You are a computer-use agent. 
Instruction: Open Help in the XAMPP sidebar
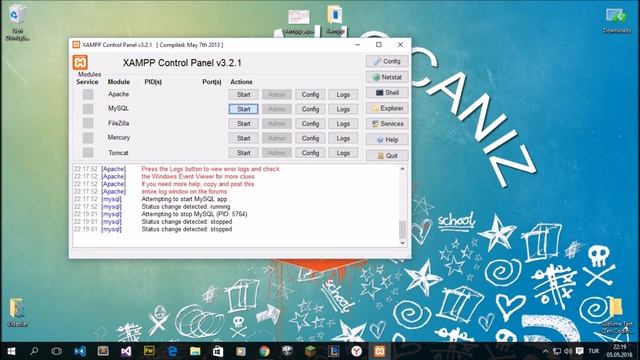tap(387, 140)
